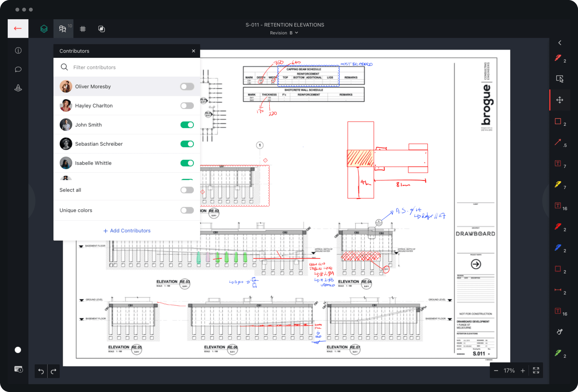Open the grid overlay icon
The height and width of the screenshot is (392, 578).
(83, 29)
